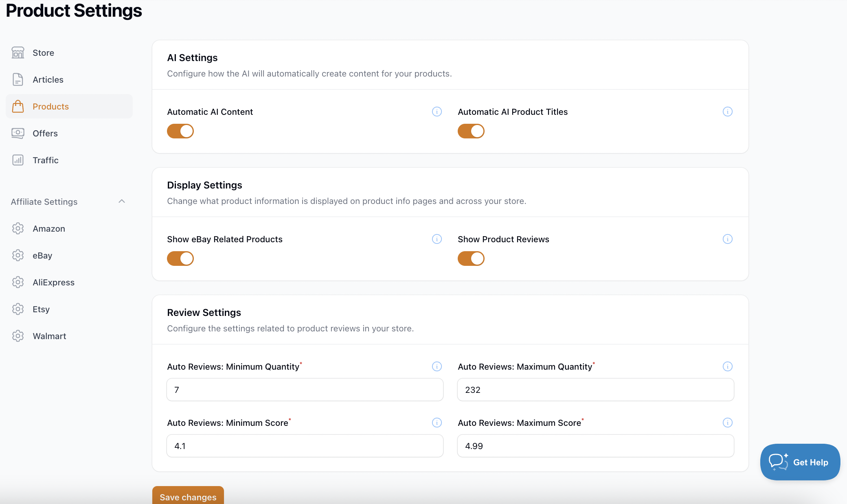
Task: Disable the Automatic AI Content toggle
Action: [180, 131]
